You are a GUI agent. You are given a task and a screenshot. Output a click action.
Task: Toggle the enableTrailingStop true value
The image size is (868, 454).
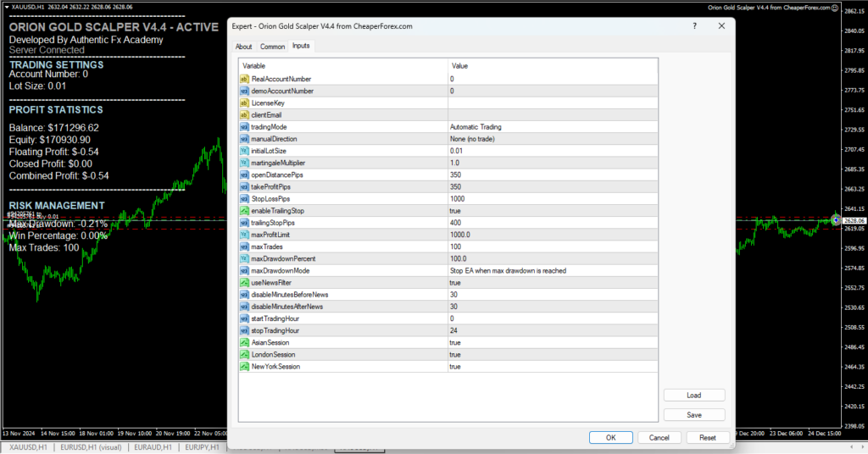[x=552, y=210]
